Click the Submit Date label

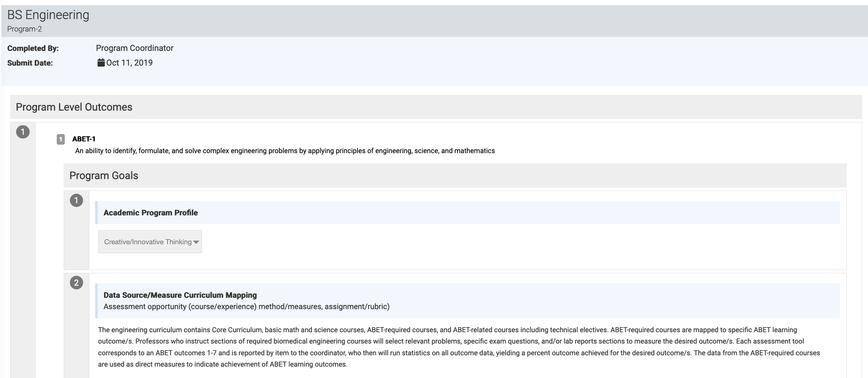tap(30, 63)
